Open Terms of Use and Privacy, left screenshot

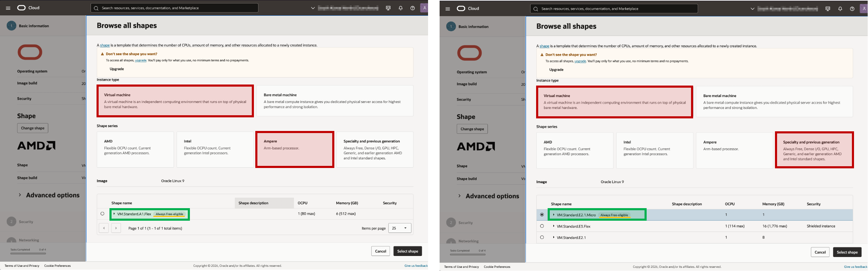(x=22, y=266)
